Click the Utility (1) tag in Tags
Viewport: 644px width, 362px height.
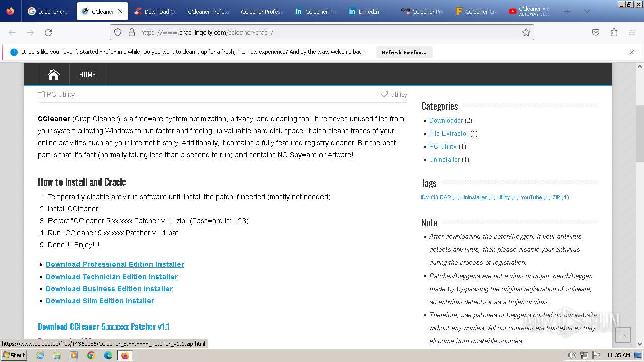point(508,197)
